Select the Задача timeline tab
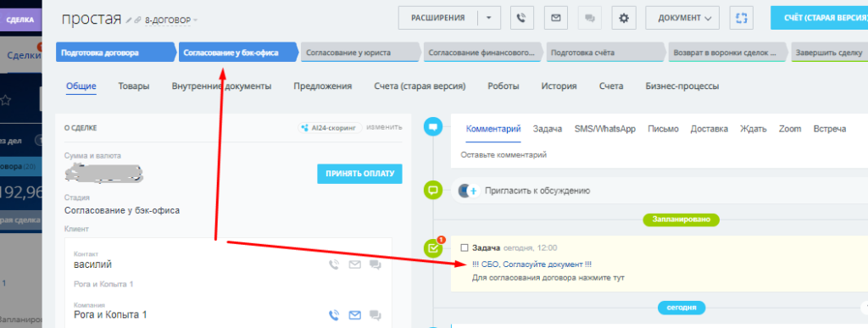 tap(548, 129)
